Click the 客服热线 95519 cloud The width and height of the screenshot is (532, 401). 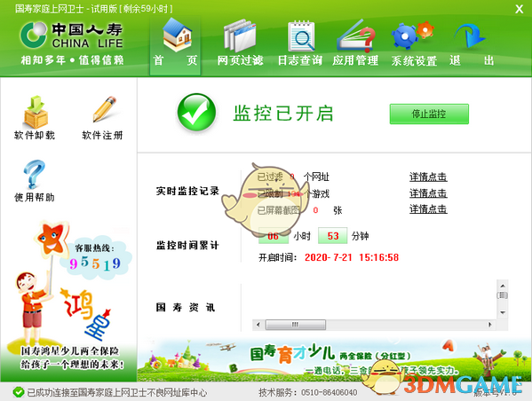click(95, 258)
